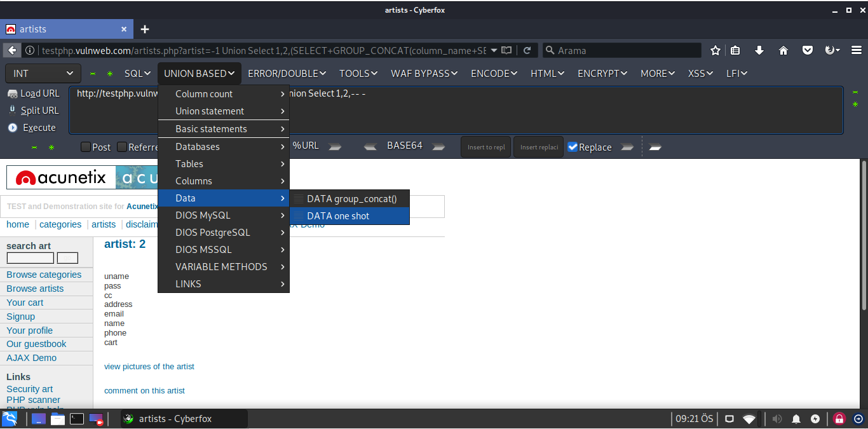
Task: Choose DATA group_concat() submenu entry
Action: click(349, 199)
